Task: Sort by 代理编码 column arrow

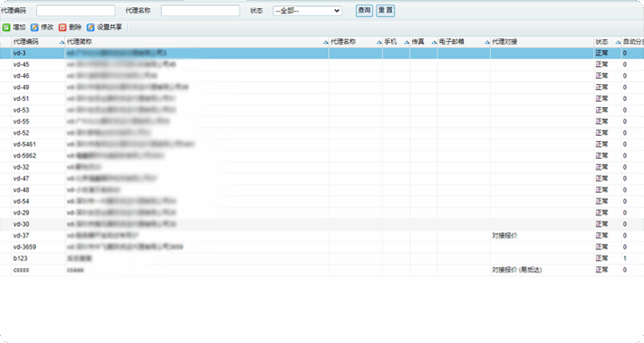Action: [x=62, y=42]
